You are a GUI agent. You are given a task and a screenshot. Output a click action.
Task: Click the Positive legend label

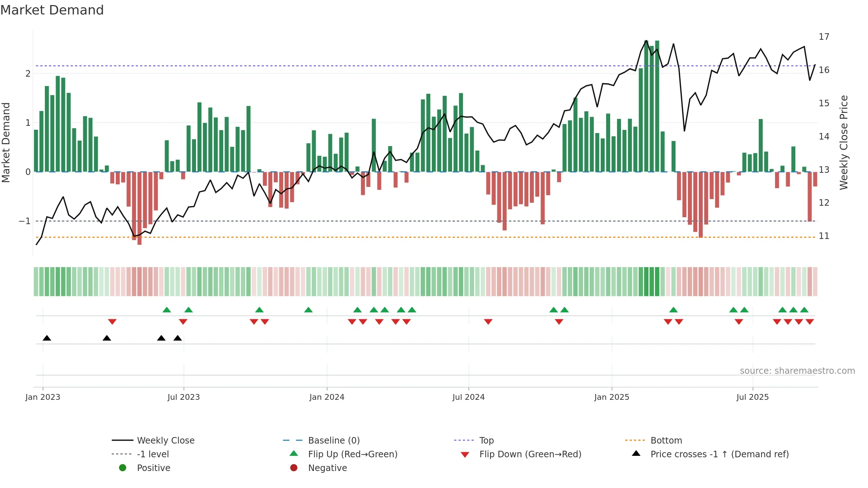(154, 468)
